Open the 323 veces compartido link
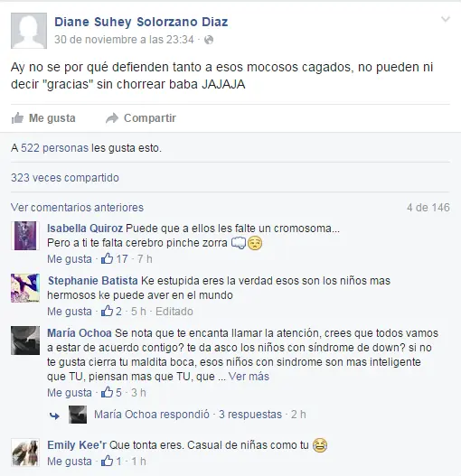 [65, 178]
